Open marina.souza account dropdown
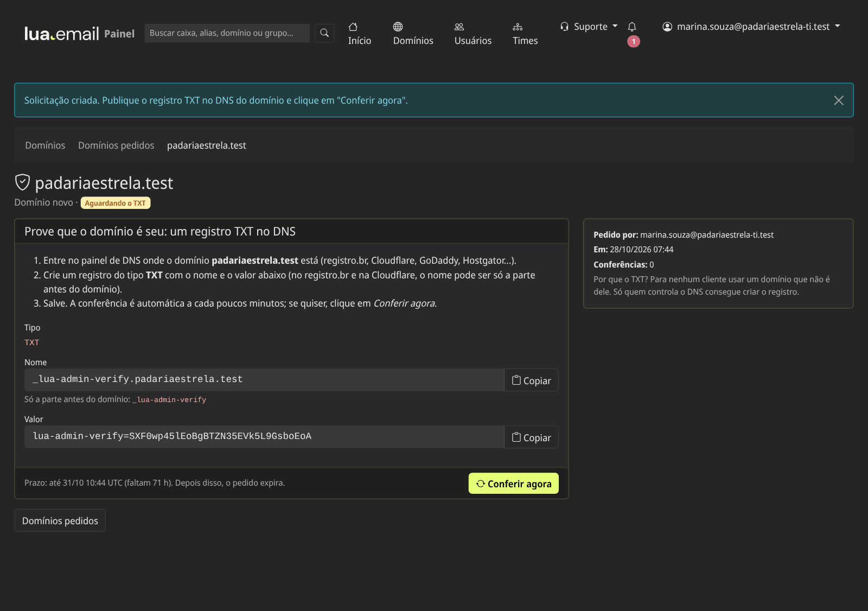This screenshot has height=611, width=868. (751, 27)
